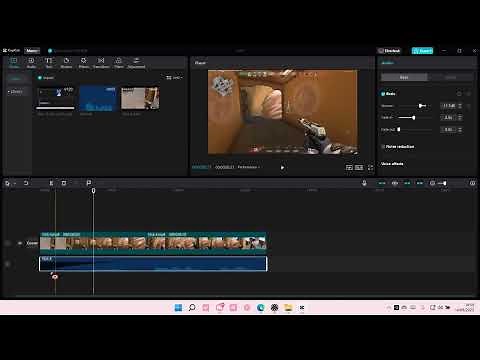
Task: Adjust the timeline zoom slider
Action: pos(444,183)
